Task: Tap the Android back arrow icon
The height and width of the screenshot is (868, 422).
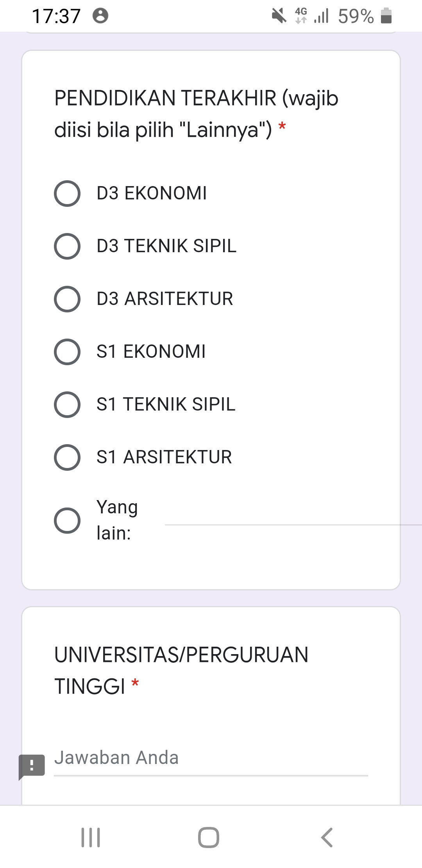Action: click(x=327, y=838)
